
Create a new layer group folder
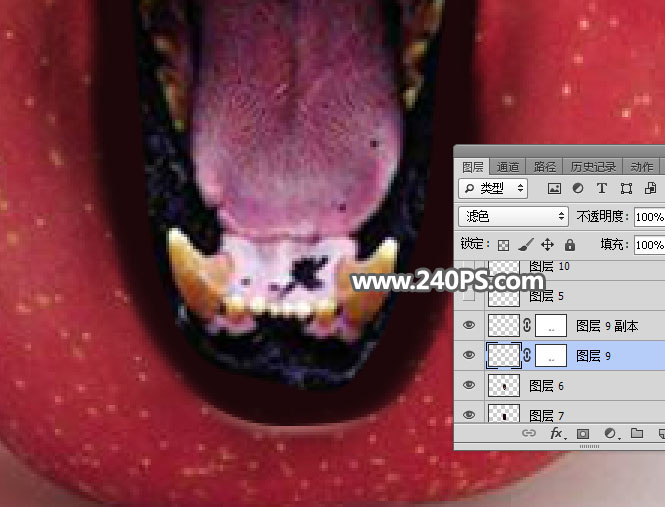[x=637, y=433]
